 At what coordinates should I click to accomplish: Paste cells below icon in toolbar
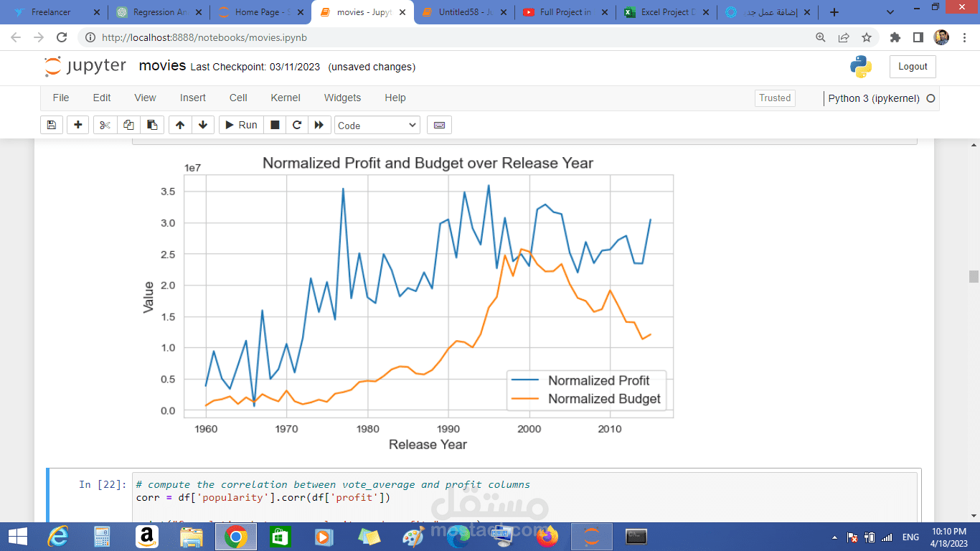(x=152, y=125)
